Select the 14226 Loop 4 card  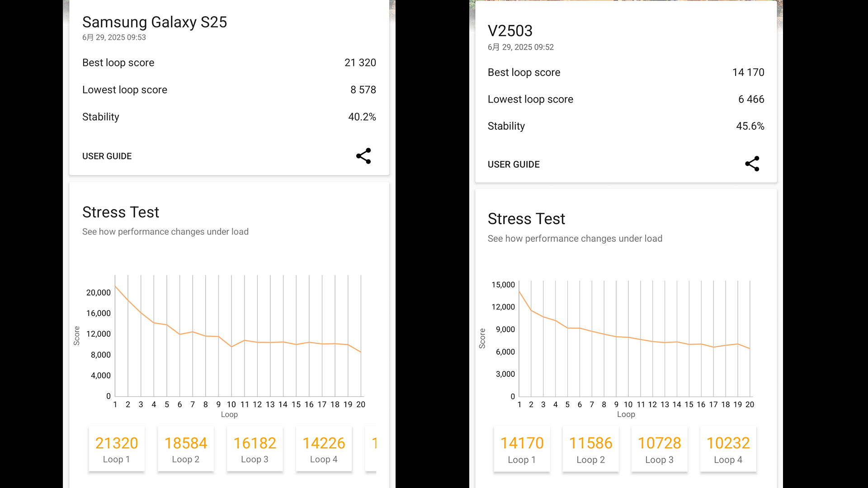324,449
